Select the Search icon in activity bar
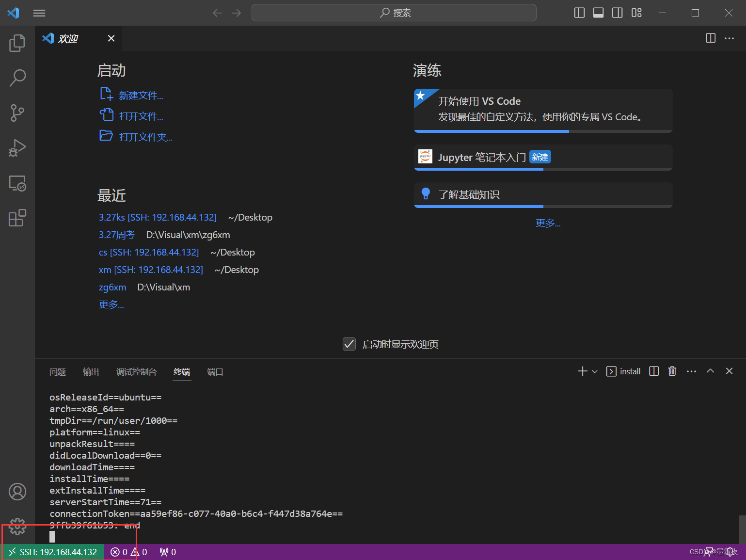Image resolution: width=746 pixels, height=560 pixels. pyautogui.click(x=17, y=78)
